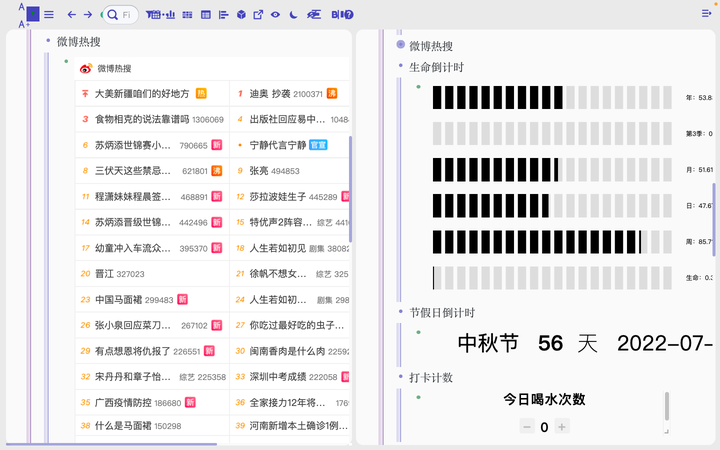Click the Gantt bars icon

click(x=224, y=15)
